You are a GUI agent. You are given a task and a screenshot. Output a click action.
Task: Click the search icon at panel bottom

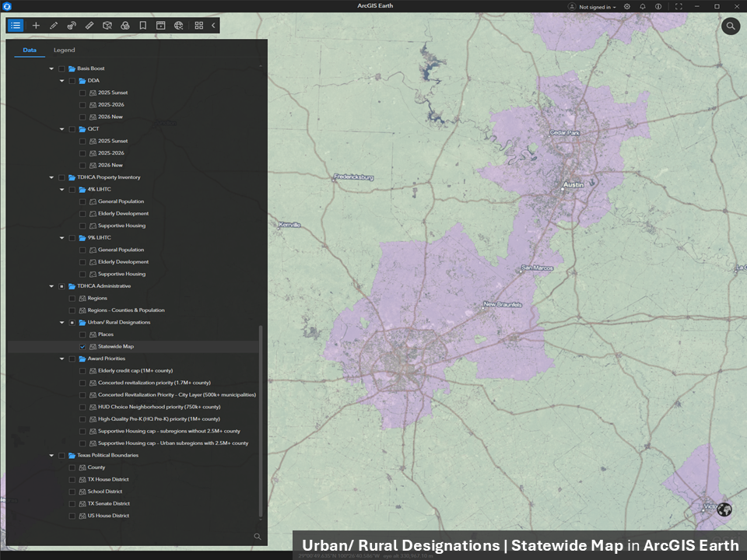pyautogui.click(x=258, y=537)
